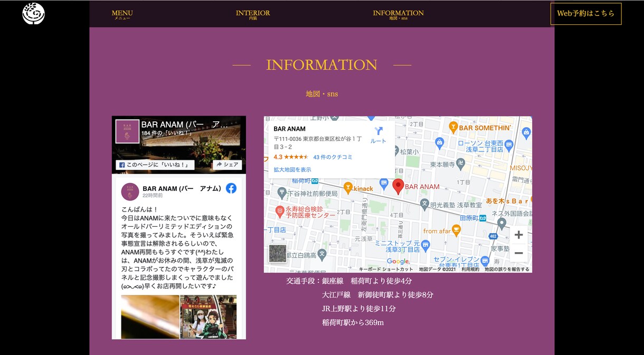Viewport: 644px width, 355px height.
Task: Click the white site logo in the header
Action: [x=34, y=14]
